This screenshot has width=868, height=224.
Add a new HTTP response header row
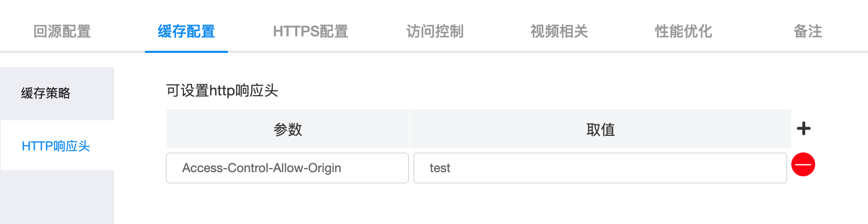click(x=803, y=129)
